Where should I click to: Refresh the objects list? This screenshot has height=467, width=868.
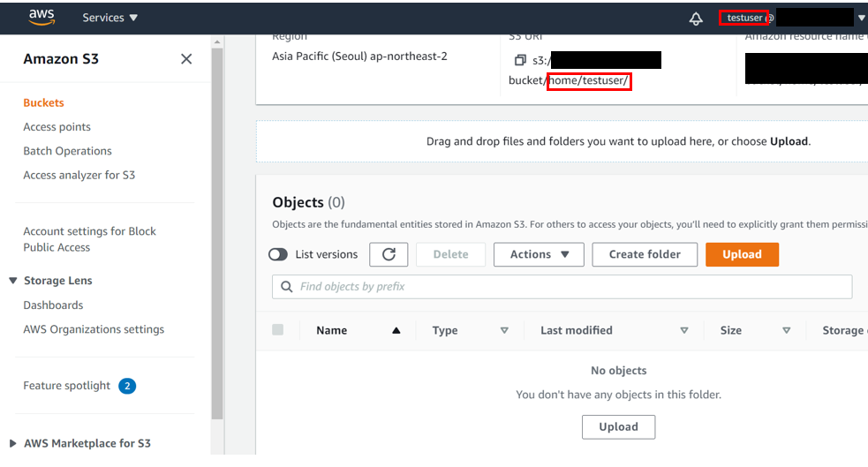(x=389, y=254)
